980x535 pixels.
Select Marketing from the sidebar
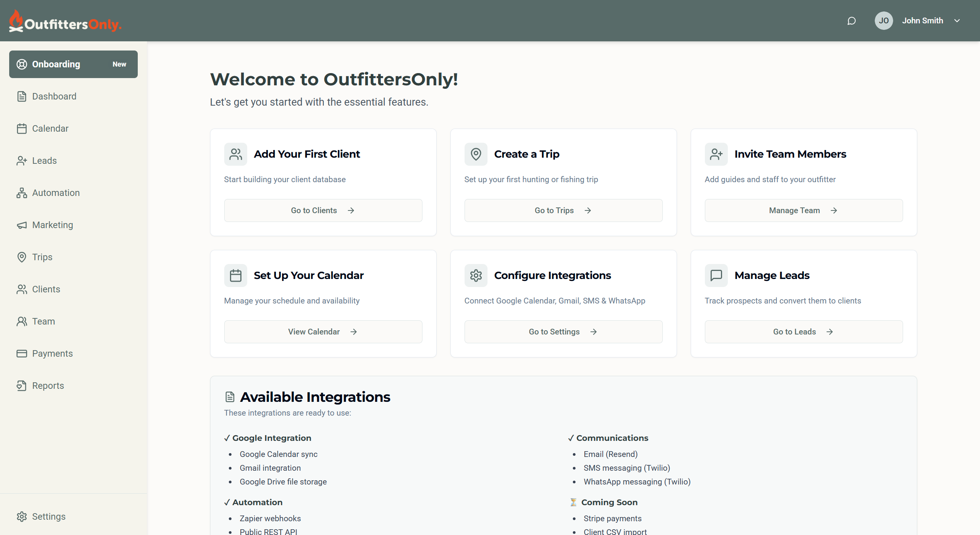[52, 225]
